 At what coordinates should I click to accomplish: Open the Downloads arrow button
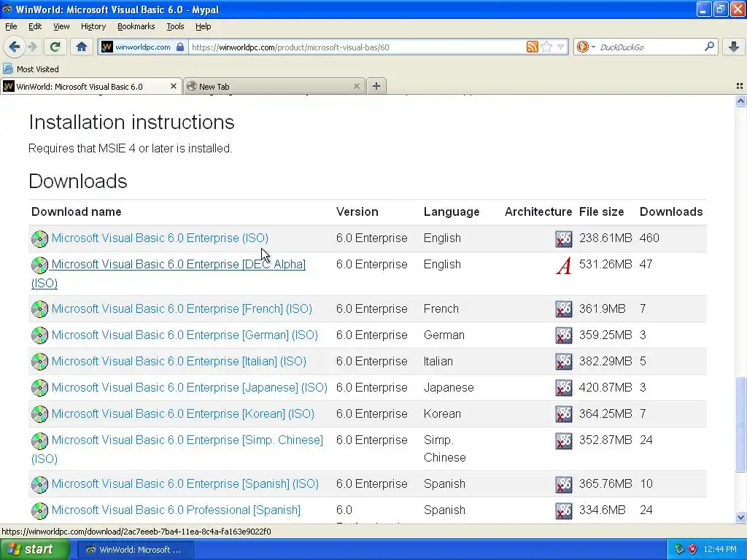[734, 47]
